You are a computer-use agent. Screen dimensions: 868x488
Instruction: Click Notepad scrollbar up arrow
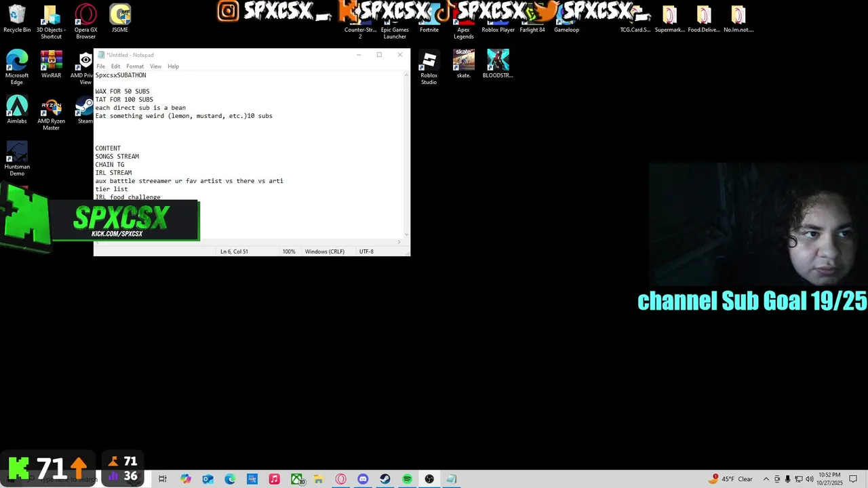point(406,75)
